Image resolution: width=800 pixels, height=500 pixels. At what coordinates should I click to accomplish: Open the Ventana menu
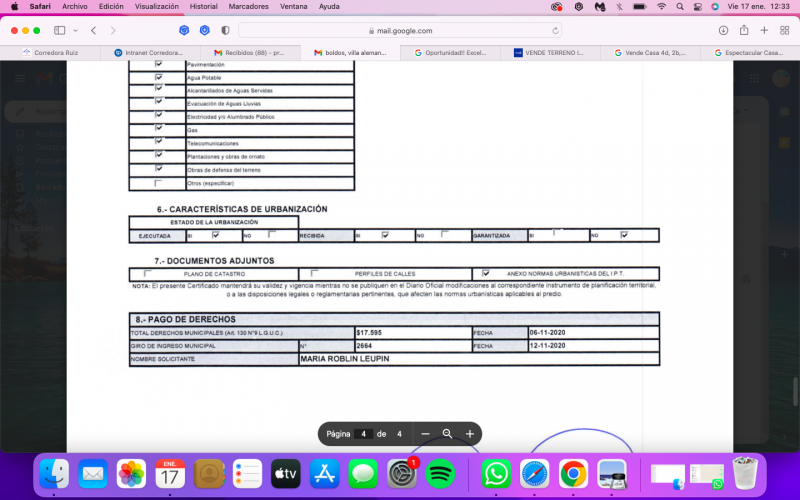click(294, 7)
